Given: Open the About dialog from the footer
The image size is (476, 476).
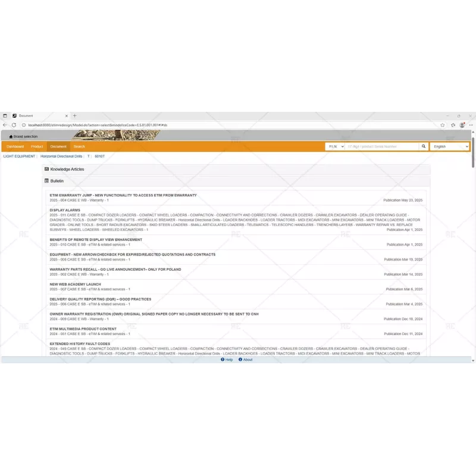Looking at the screenshot, I should tap(246, 359).
